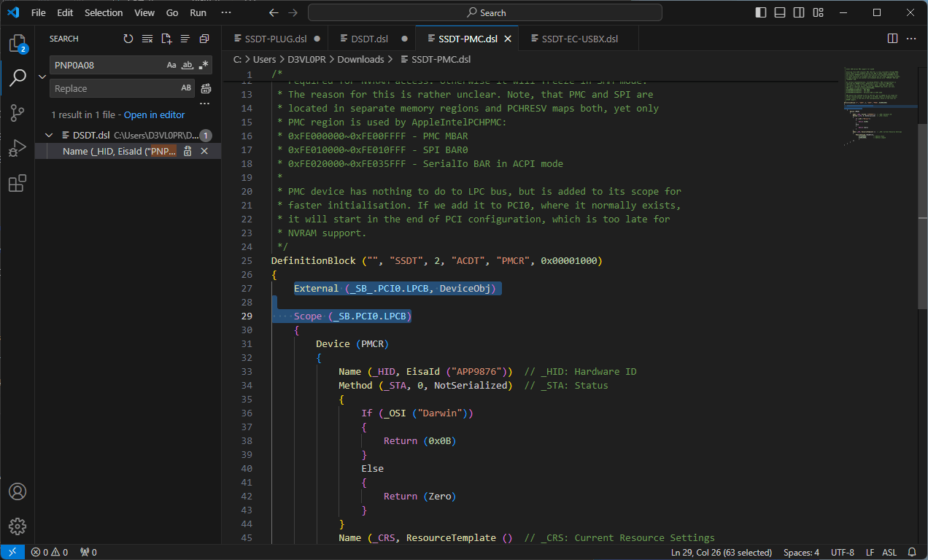
Task: Clear the search results
Action: [147, 39]
